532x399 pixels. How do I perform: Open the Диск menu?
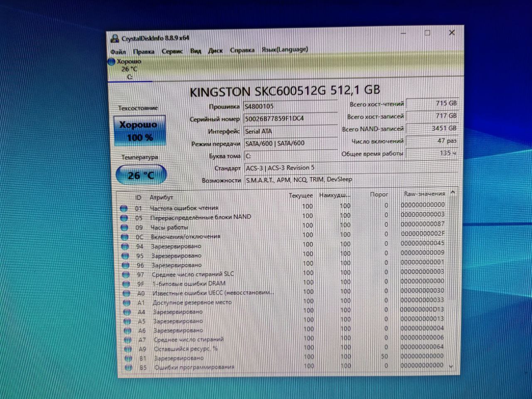[x=215, y=51]
